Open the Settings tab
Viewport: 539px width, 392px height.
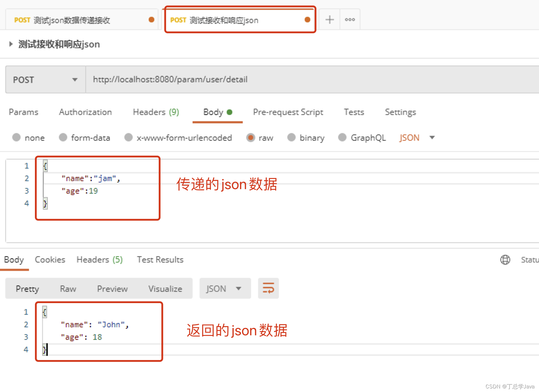click(400, 112)
